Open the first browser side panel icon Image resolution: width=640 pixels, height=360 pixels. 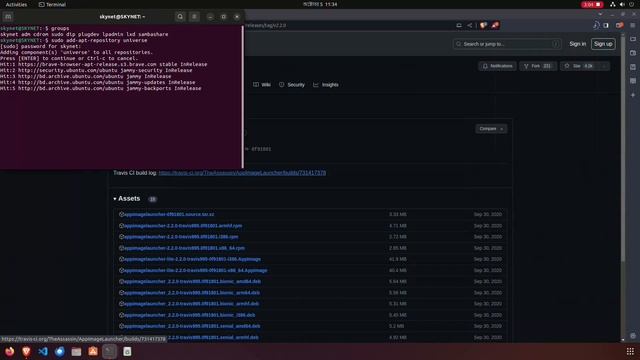(x=633, y=39)
